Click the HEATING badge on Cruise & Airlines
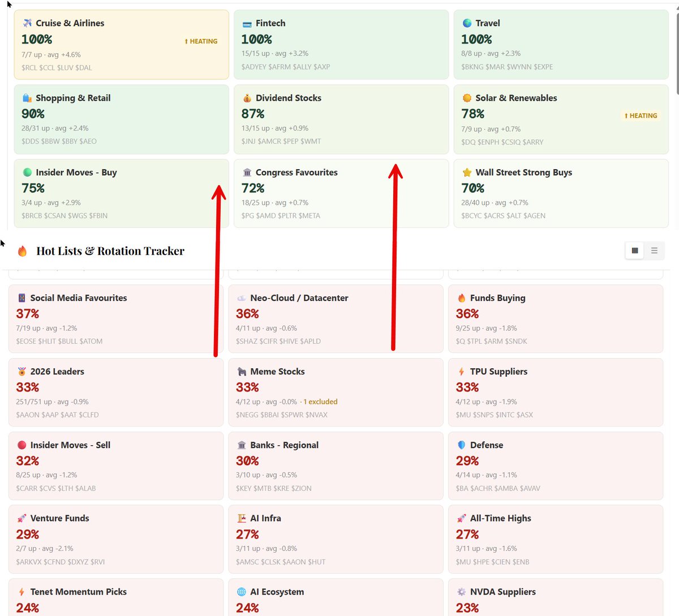 pyautogui.click(x=201, y=41)
